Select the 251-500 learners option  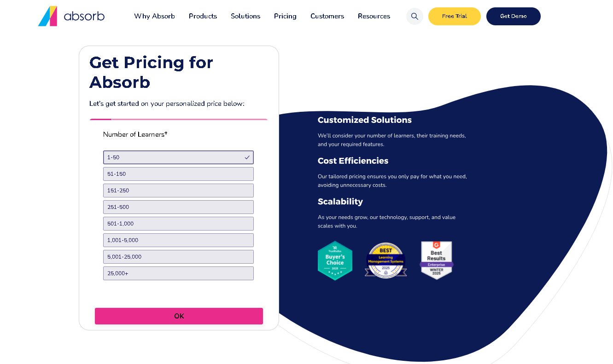(178, 207)
